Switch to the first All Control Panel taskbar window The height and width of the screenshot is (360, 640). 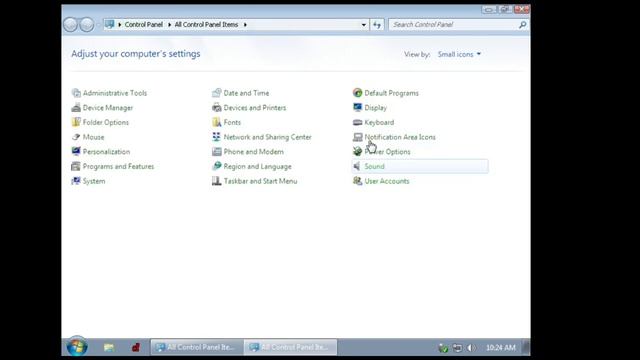coord(197,347)
